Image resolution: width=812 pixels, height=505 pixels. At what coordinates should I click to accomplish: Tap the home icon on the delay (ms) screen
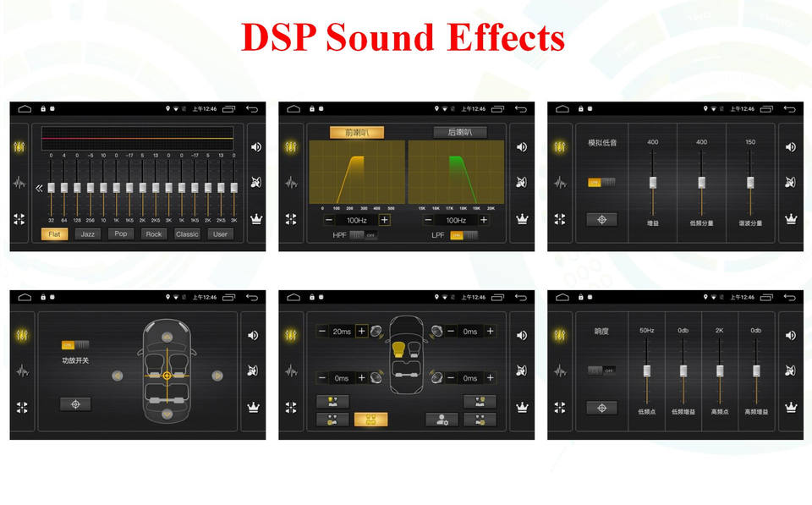294,297
